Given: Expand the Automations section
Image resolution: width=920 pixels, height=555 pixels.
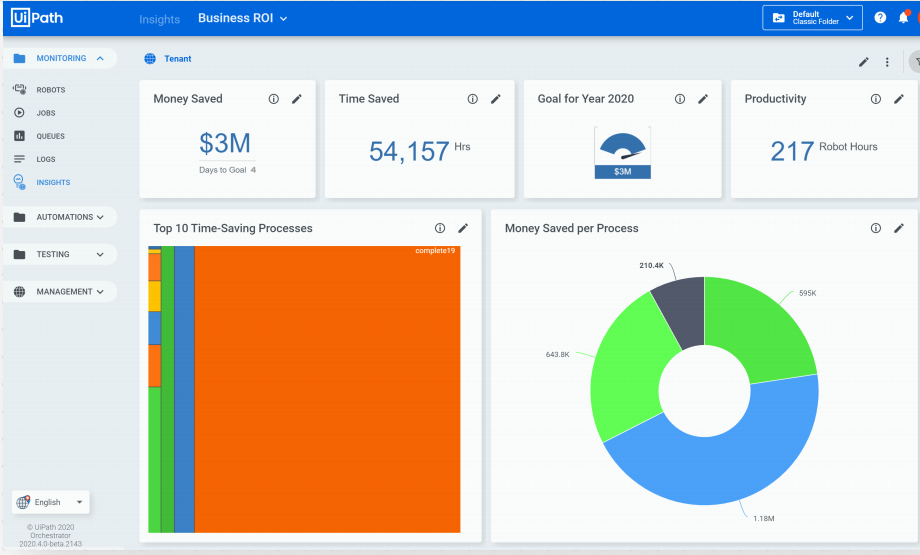Looking at the screenshot, I should (100, 217).
